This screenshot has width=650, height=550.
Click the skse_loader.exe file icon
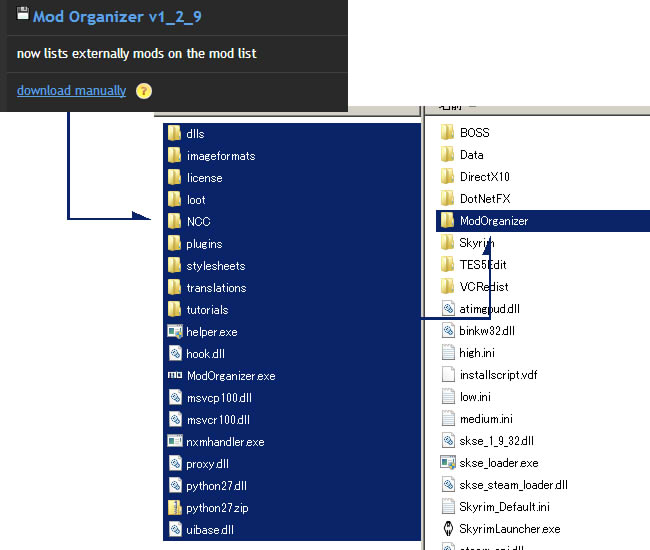click(x=448, y=462)
